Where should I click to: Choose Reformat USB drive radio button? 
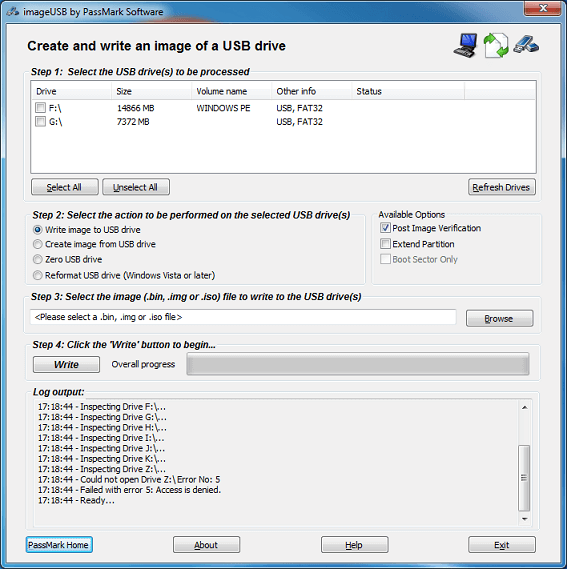37,275
